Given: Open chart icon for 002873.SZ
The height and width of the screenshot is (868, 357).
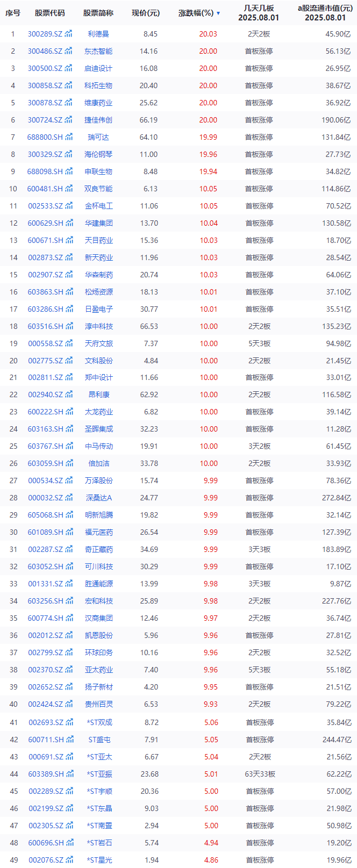Looking at the screenshot, I should tap(68, 257).
